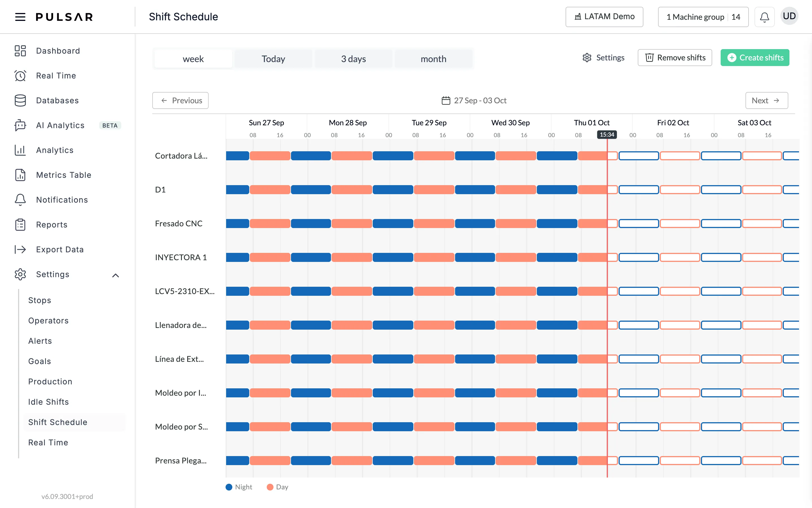Click the Analytics bar chart icon

(x=20, y=150)
